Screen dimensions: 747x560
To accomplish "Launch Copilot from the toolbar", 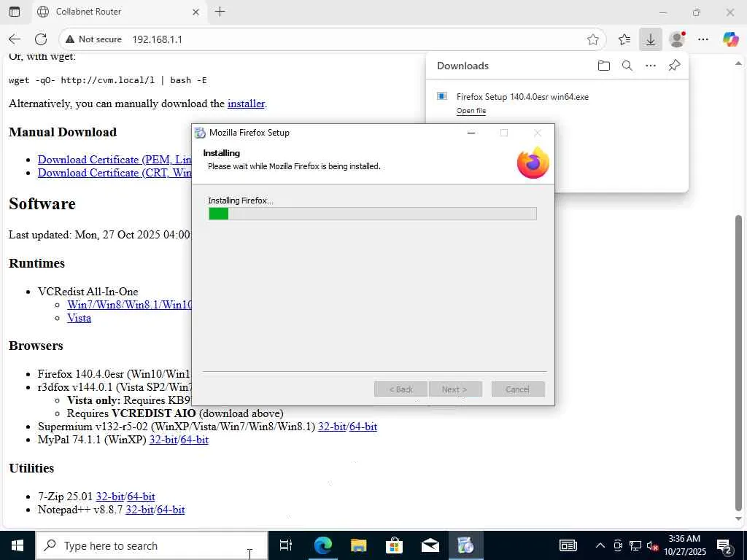I will pyautogui.click(x=730, y=39).
